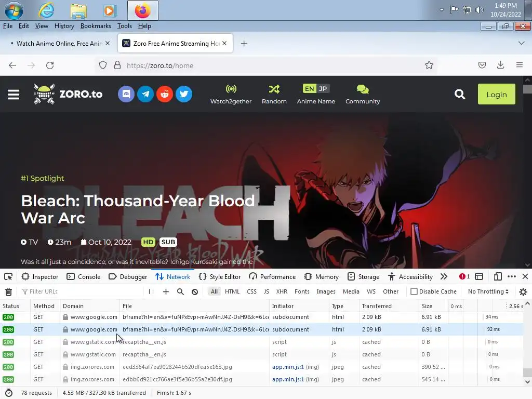This screenshot has height=399, width=532.
Task: Click ZORO.to site logo
Action: coord(68,94)
